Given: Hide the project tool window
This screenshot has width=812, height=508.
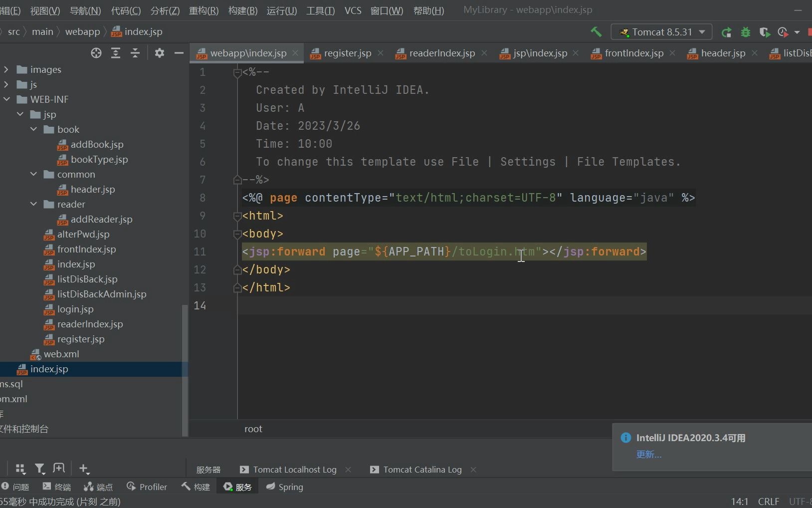Looking at the screenshot, I should click(x=179, y=53).
